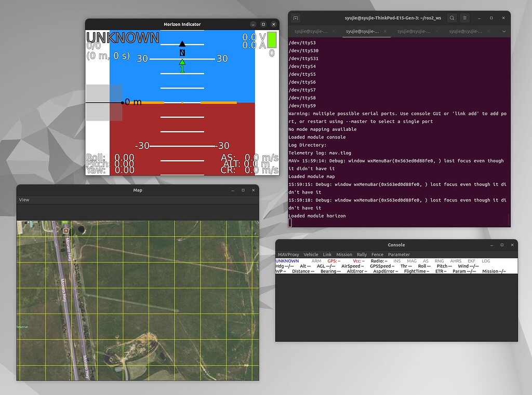532x395 pixels.
Task: Toggle the ARM status indicator in the Console
Action: (316, 261)
